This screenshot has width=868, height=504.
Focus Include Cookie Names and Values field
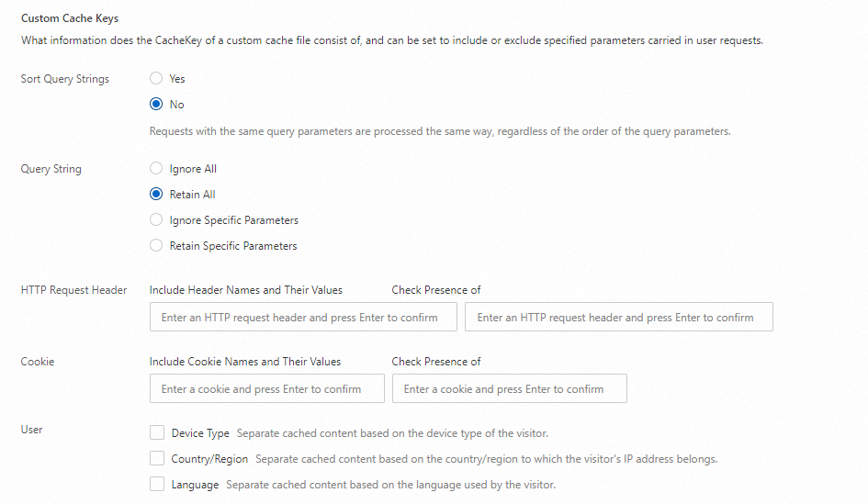tap(266, 389)
